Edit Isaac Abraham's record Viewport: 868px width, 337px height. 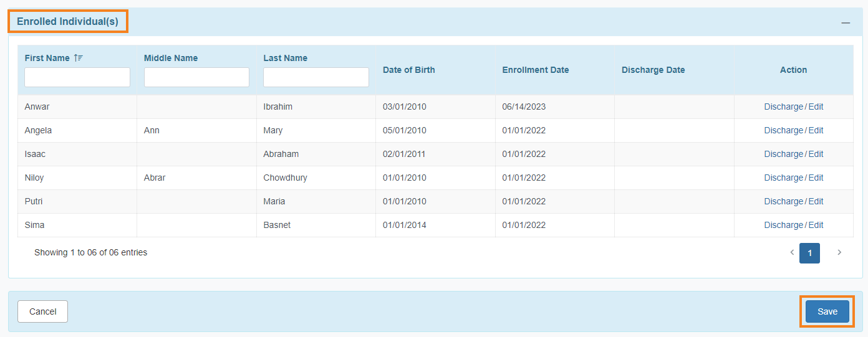click(816, 154)
